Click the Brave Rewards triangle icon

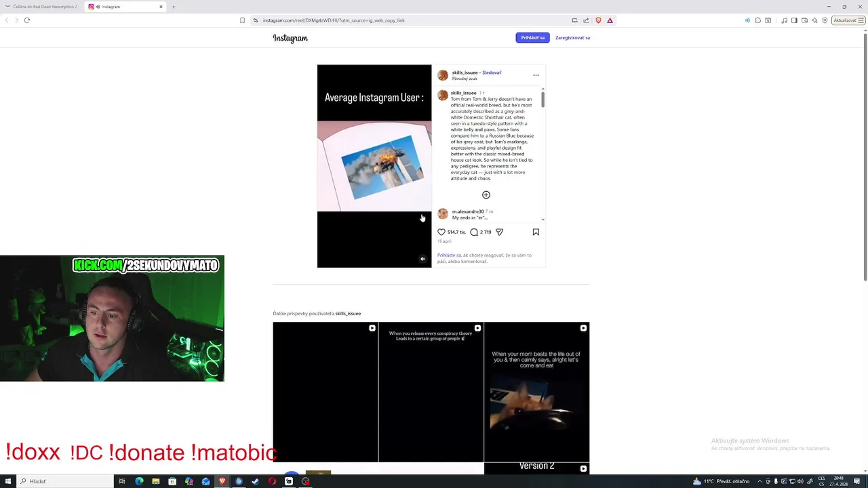tap(610, 20)
